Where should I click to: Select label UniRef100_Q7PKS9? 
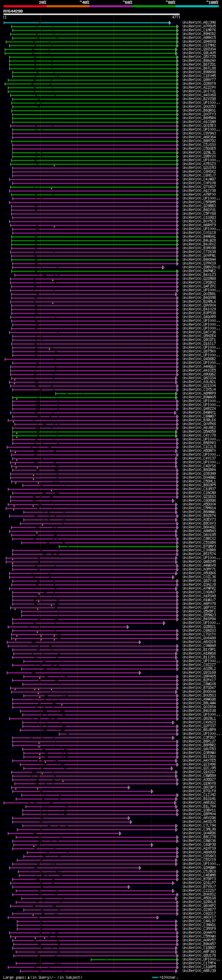pyautogui.click(x=199, y=263)
